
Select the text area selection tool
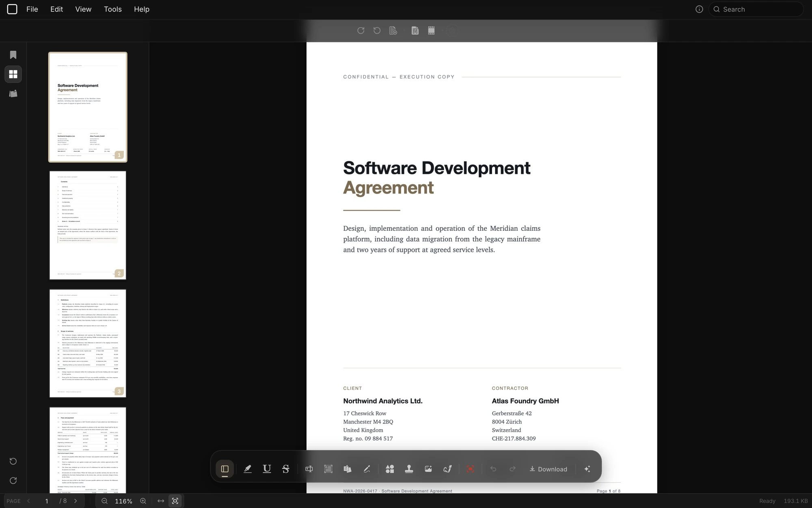[328, 469]
